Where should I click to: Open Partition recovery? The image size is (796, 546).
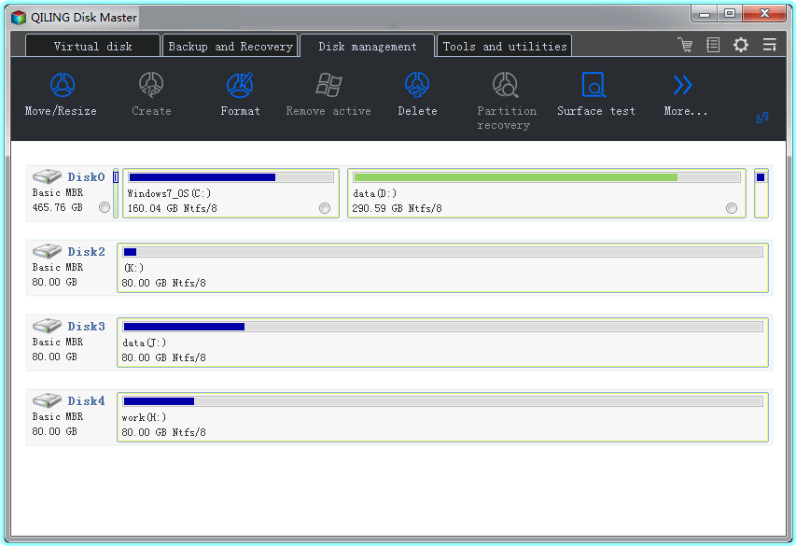[x=506, y=101]
